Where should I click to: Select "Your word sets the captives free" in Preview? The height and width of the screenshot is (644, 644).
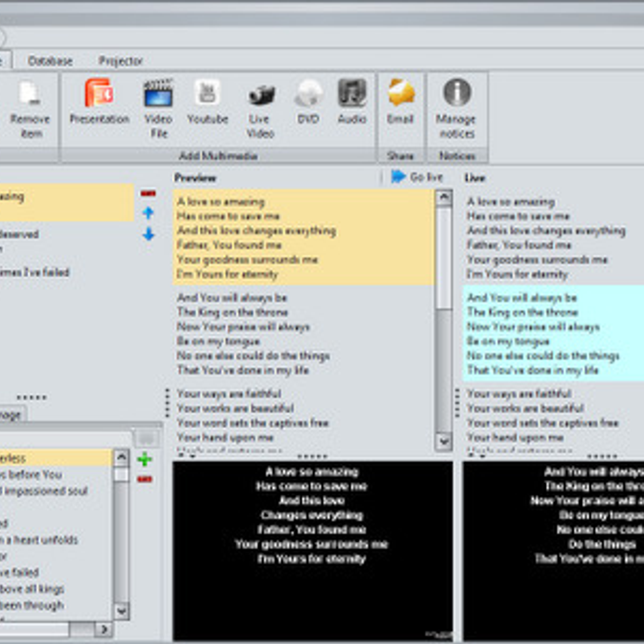point(253,423)
